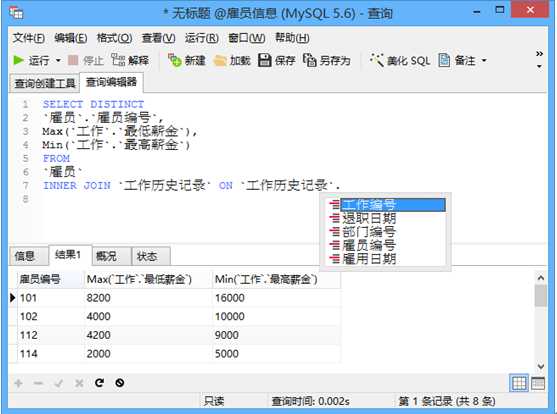Select cell 101 in results grid
The width and height of the screenshot is (557, 414).
coord(50,298)
